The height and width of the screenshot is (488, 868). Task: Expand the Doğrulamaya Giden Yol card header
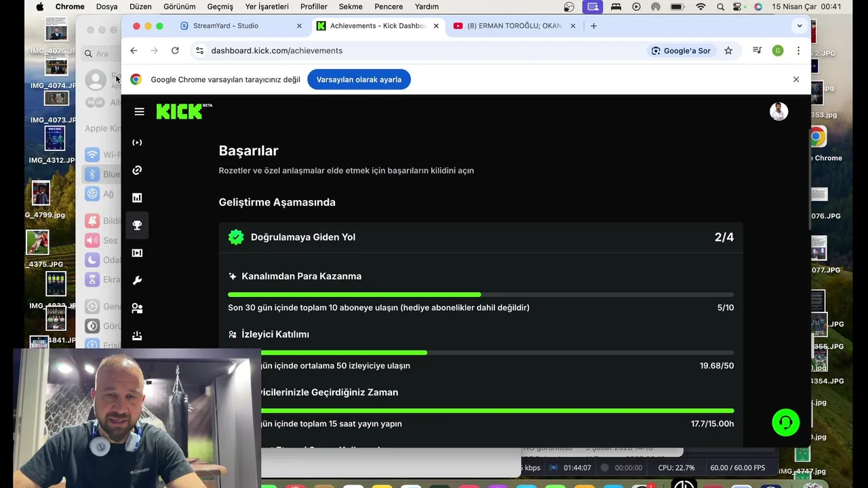tap(481, 237)
